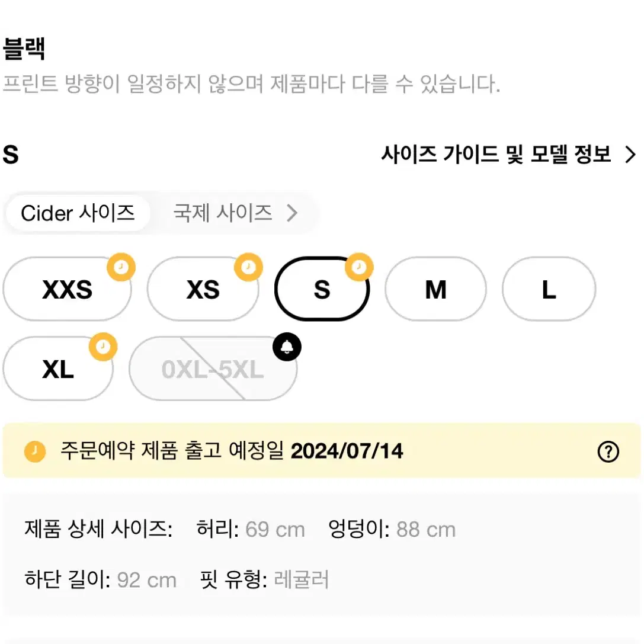Viewport: 644px width, 644px height.
Task: Tap the restock notification bell icon
Action: pyautogui.click(x=287, y=347)
